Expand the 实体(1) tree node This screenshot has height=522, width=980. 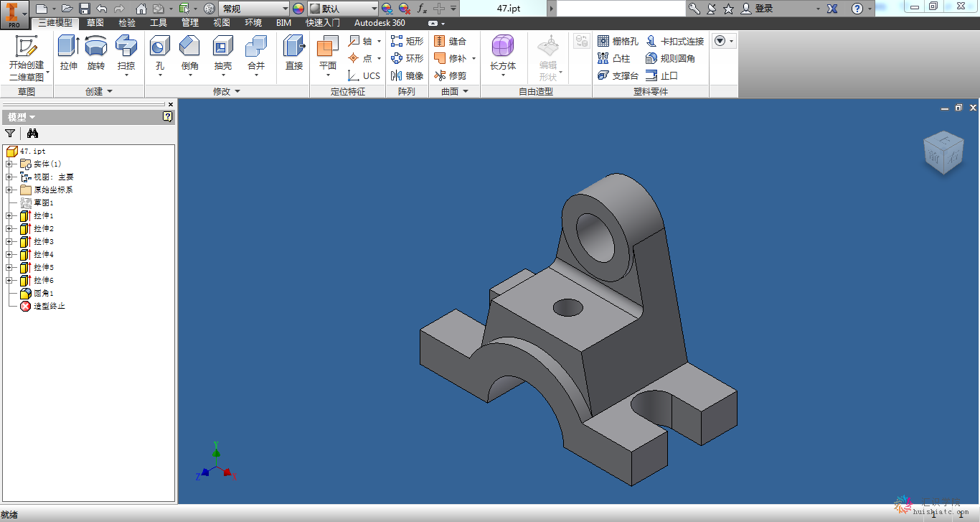(9, 164)
